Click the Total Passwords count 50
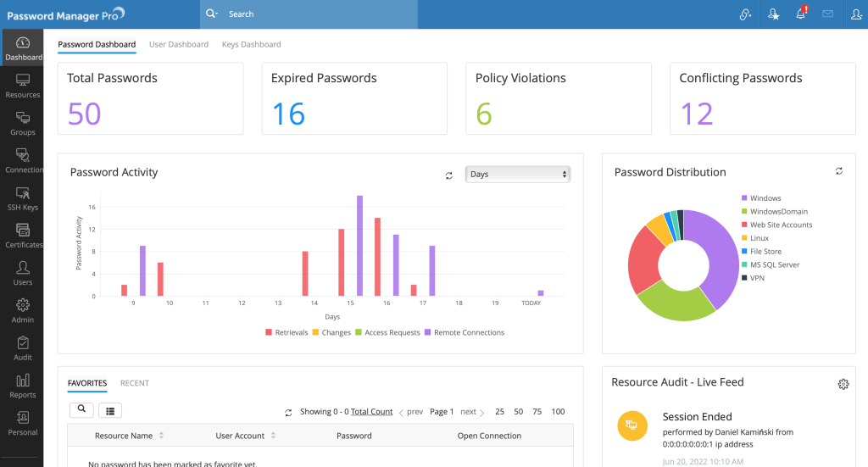868x467 pixels. pyautogui.click(x=84, y=114)
